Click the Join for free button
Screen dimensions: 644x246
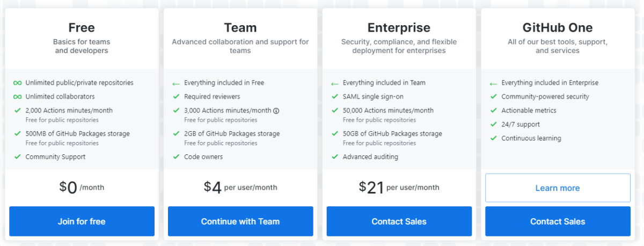82,221
